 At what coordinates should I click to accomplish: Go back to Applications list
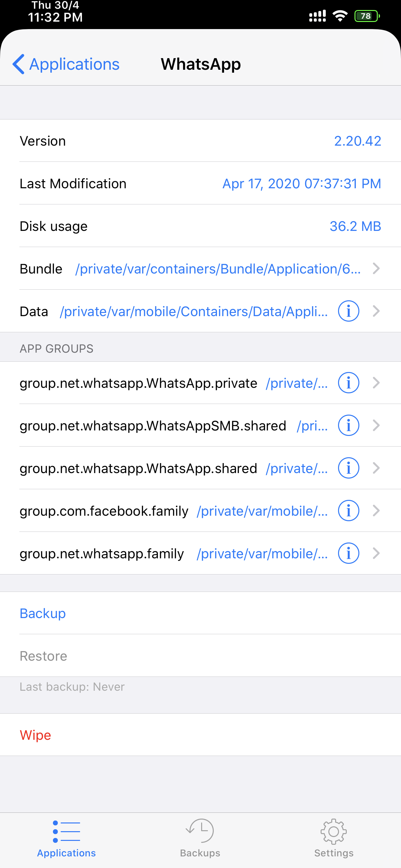coord(66,64)
